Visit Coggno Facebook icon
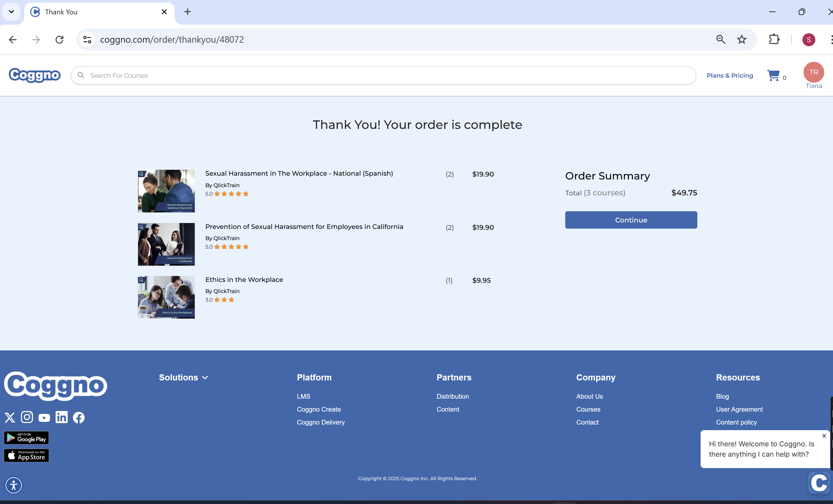 click(79, 417)
